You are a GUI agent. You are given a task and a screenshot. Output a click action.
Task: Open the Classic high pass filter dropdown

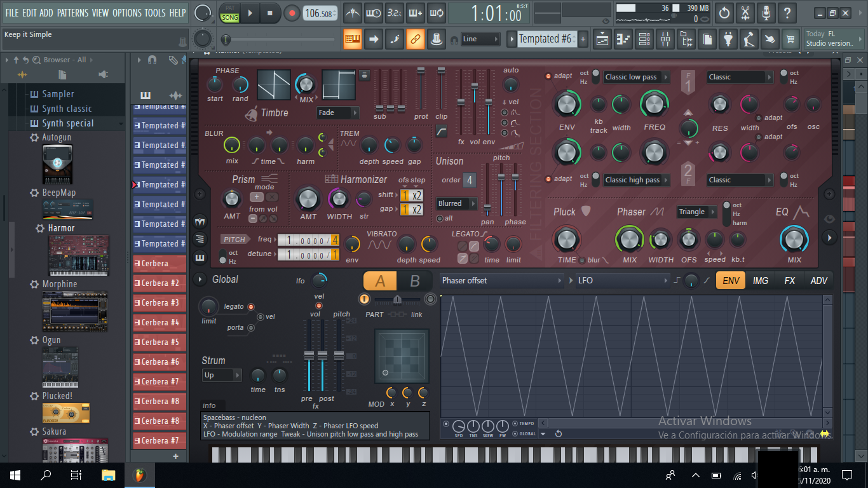click(636, 180)
